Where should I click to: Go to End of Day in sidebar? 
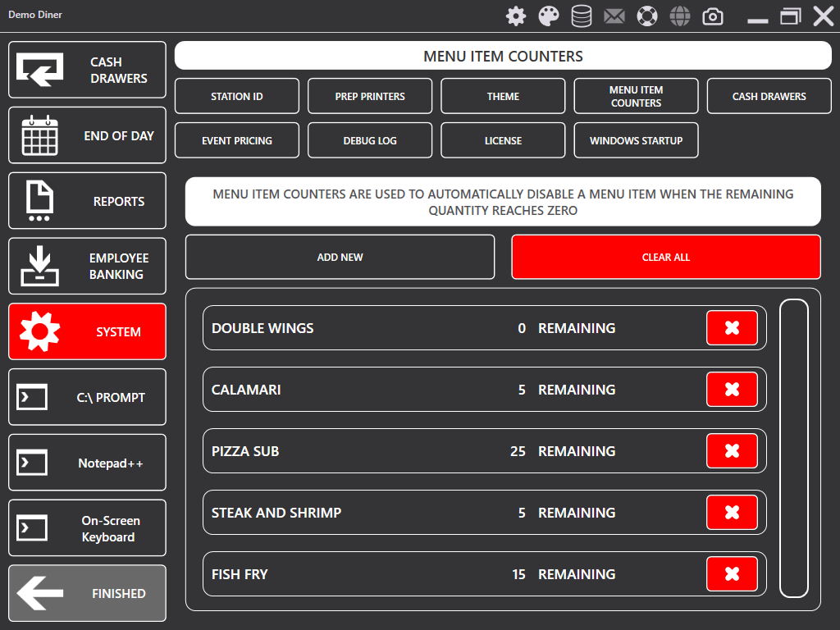[x=87, y=135]
